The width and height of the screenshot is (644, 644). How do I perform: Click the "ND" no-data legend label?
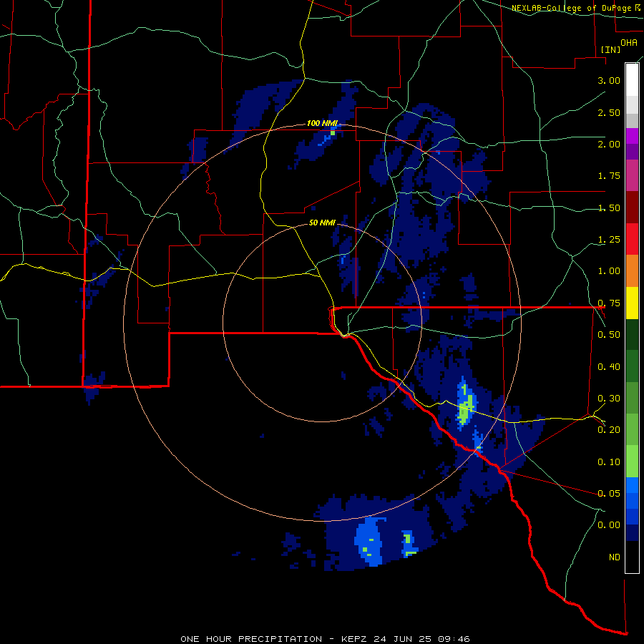615,557
